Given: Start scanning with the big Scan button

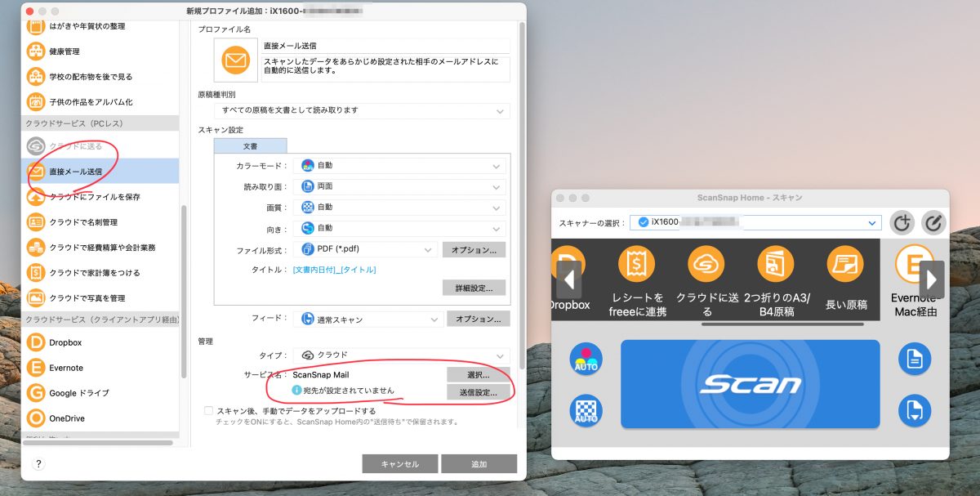Looking at the screenshot, I should (x=750, y=384).
